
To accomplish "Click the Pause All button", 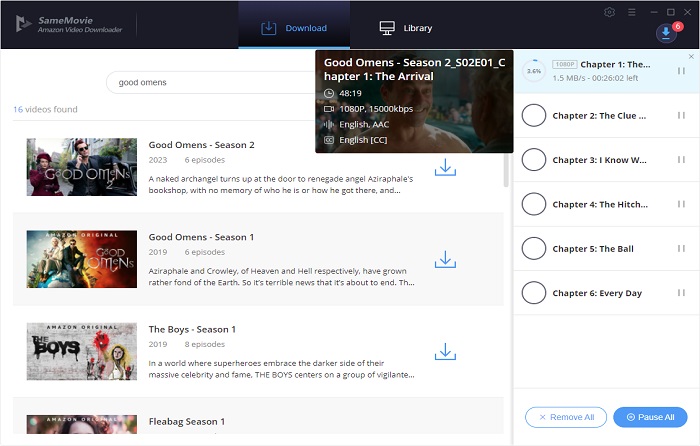I will point(650,417).
